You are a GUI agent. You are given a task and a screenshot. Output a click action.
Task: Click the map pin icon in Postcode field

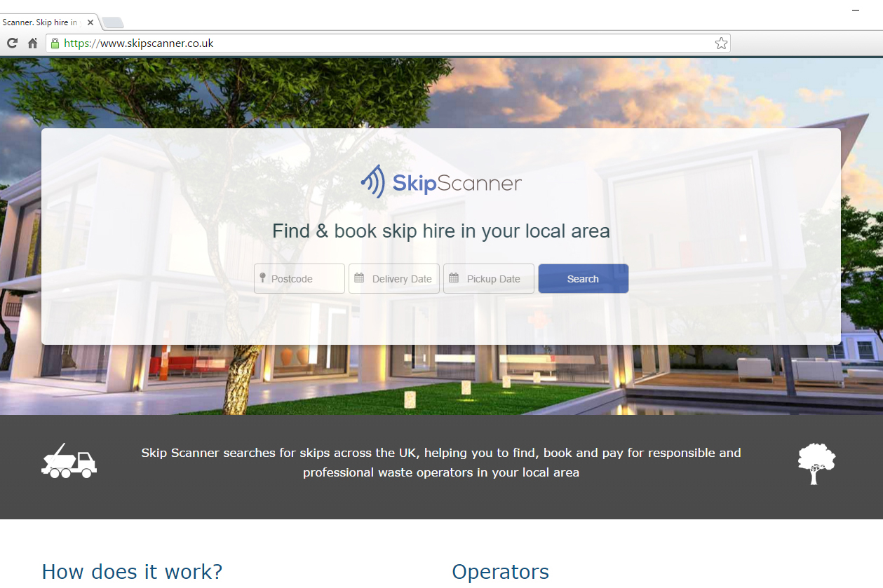pyautogui.click(x=262, y=278)
